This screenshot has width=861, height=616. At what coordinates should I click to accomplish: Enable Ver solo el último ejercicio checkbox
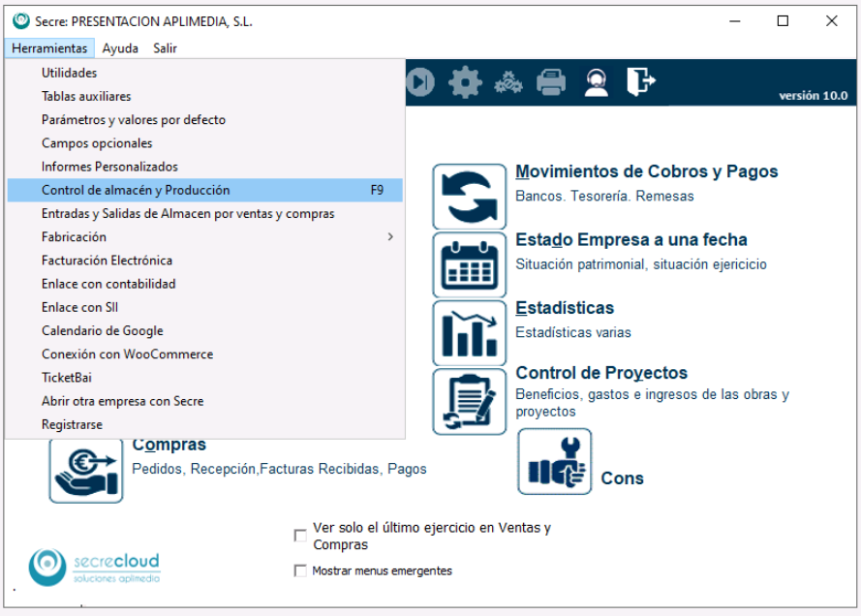[x=300, y=536]
